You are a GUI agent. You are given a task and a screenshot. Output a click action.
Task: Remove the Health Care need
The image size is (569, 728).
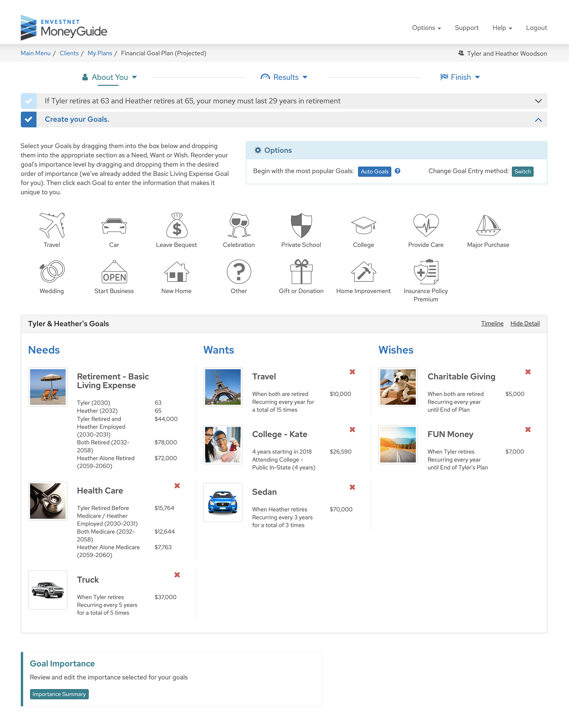coord(177,486)
